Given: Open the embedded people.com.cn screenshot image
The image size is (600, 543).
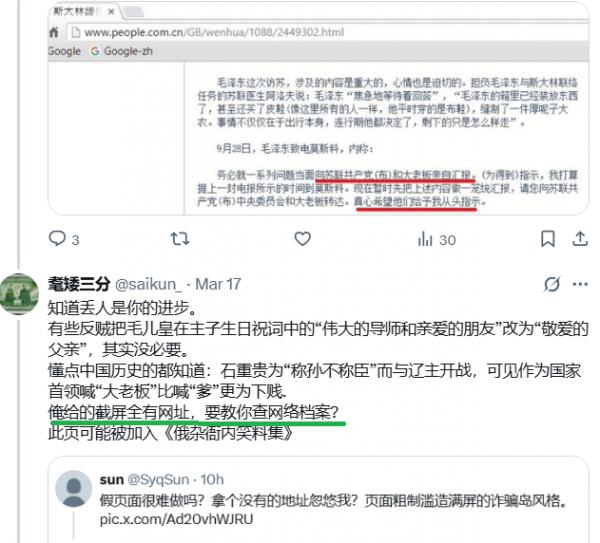Looking at the screenshot, I should [x=318, y=108].
